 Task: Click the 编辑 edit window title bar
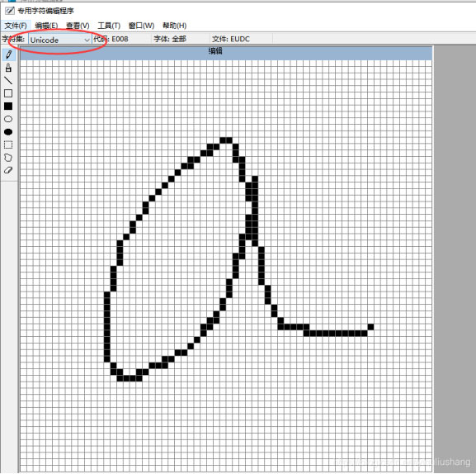226,52
